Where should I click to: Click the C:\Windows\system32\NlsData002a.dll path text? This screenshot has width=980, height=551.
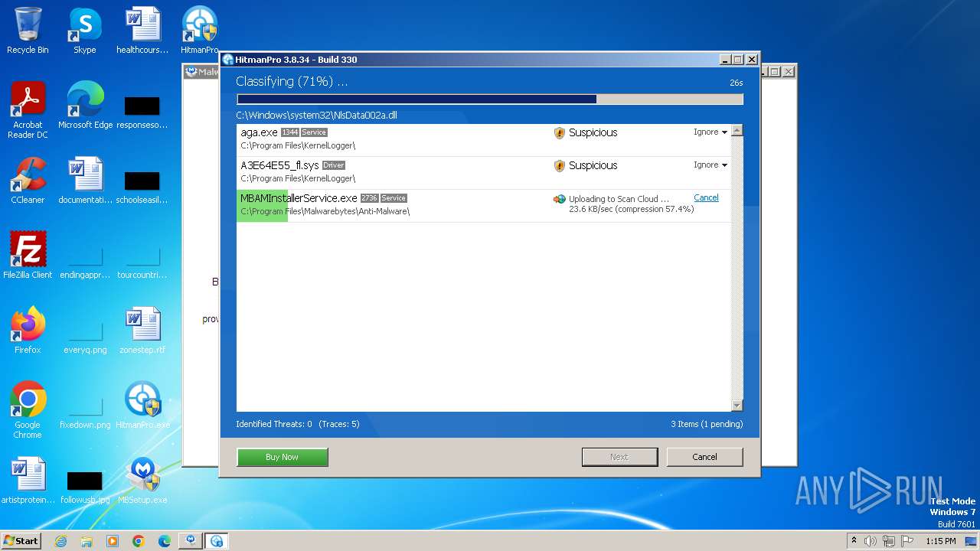[316, 116]
